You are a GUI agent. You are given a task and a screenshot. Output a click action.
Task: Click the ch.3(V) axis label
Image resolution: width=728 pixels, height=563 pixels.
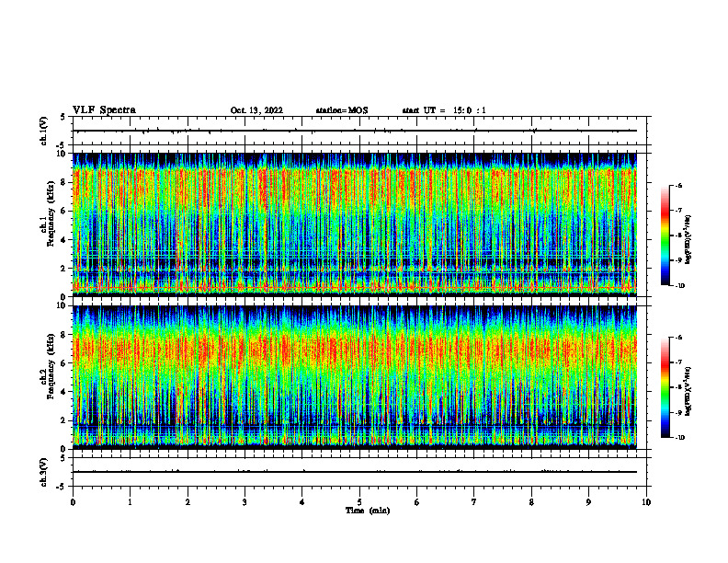44,472
